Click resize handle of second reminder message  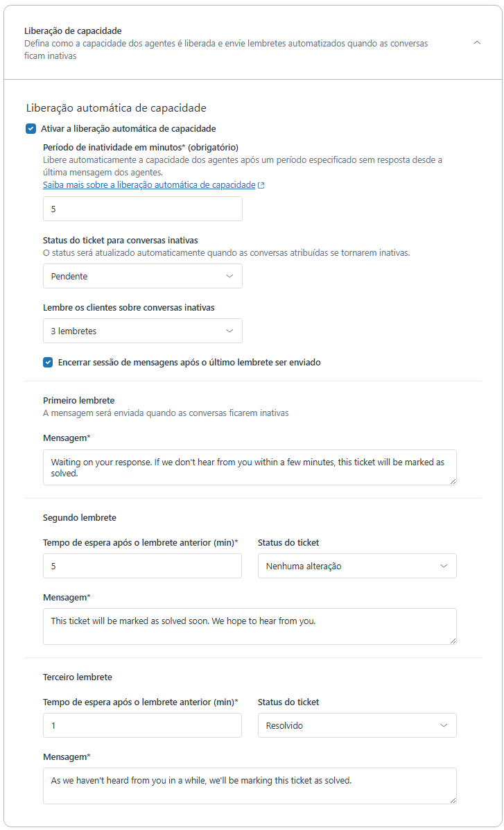[x=453, y=641]
